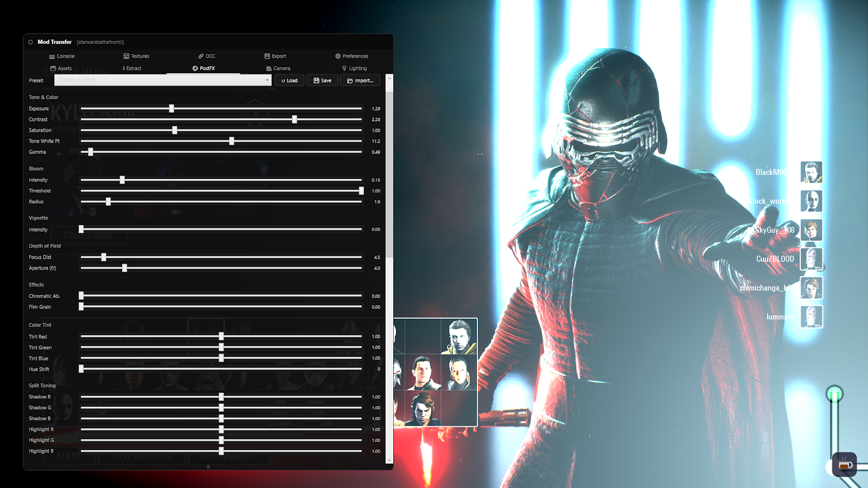This screenshot has height=488, width=868.
Task: Select the Textures tab icon
Action: (x=125, y=56)
